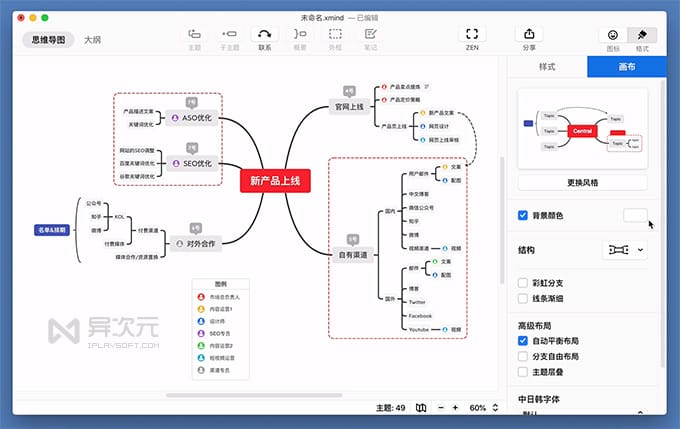Click the canvas vertical scrollbar
Image resolution: width=680 pixels, height=429 pixels.
[x=502, y=220]
